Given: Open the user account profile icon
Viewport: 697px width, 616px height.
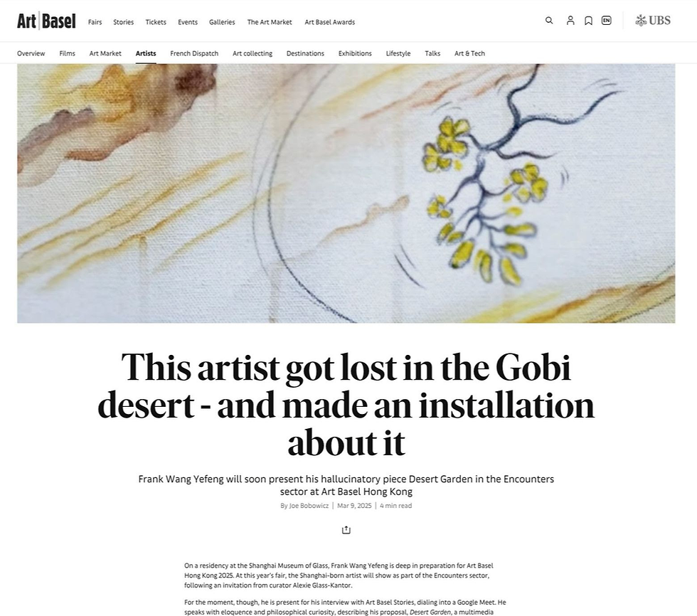Looking at the screenshot, I should pos(570,21).
